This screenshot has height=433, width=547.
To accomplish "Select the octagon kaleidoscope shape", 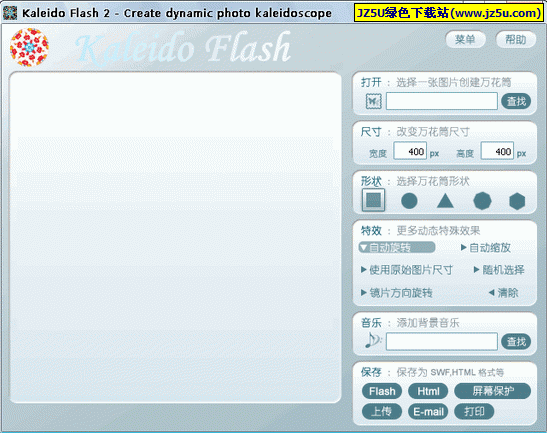I will pyautogui.click(x=482, y=201).
